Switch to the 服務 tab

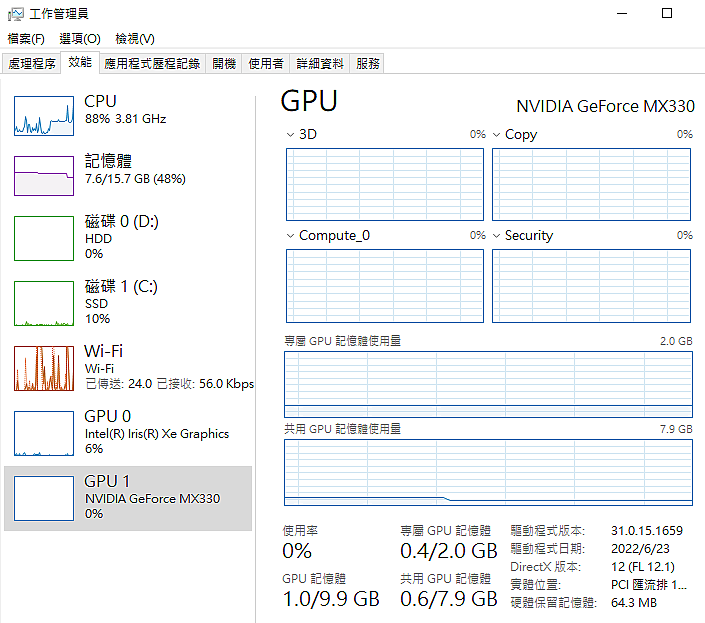point(367,63)
